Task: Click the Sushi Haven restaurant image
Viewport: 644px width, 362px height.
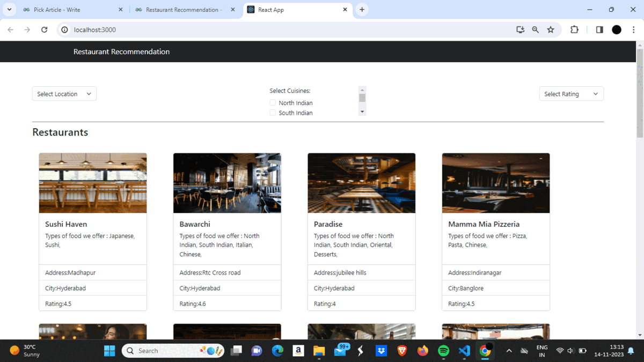Action: (93, 183)
